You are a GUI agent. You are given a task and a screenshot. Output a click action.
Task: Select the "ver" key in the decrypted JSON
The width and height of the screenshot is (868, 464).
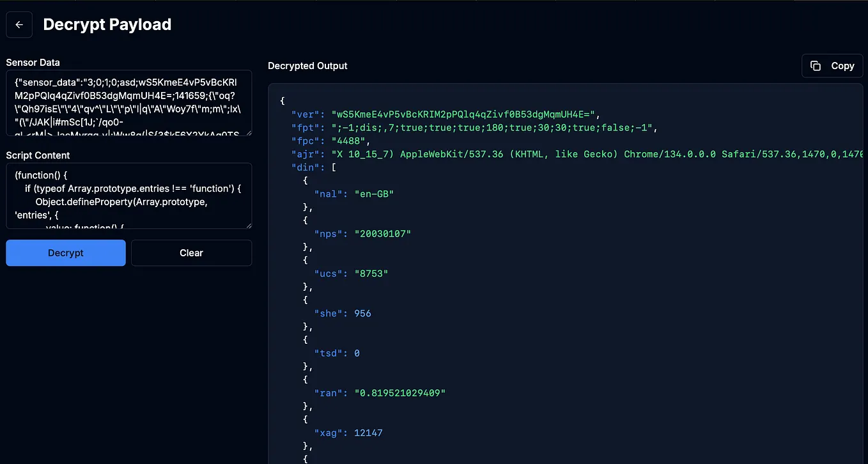(306, 114)
